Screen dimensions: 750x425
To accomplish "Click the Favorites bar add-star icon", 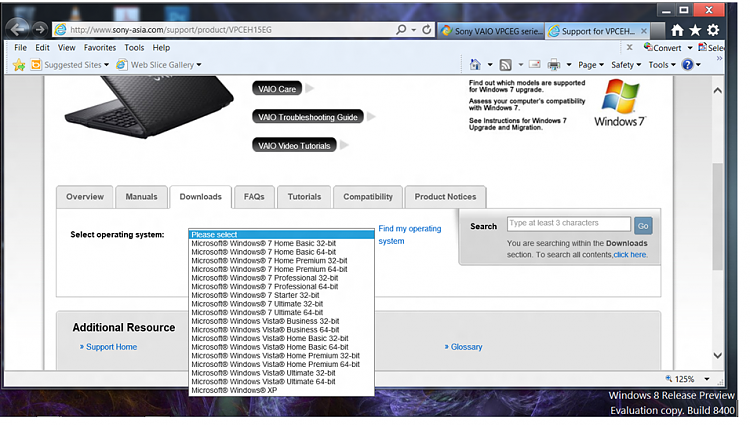I will 19,65.
